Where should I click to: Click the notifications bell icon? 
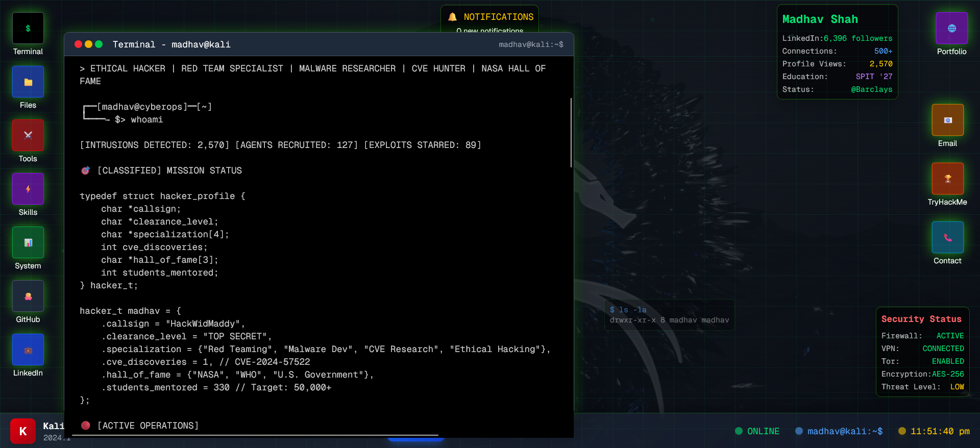coord(452,17)
